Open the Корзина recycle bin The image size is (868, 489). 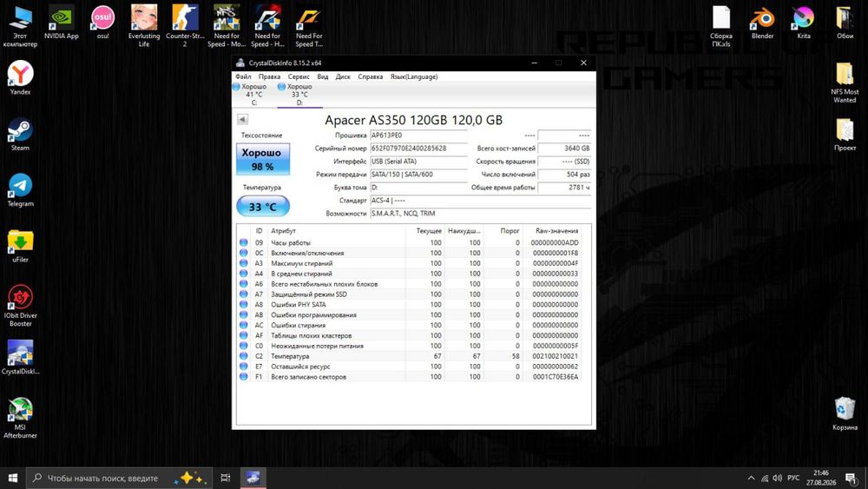pyautogui.click(x=845, y=413)
